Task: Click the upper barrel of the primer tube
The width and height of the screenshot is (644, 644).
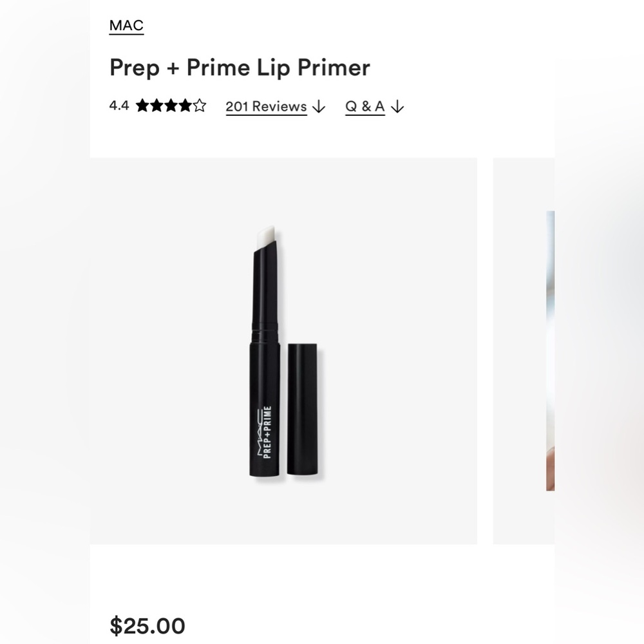Action: pyautogui.click(x=267, y=292)
